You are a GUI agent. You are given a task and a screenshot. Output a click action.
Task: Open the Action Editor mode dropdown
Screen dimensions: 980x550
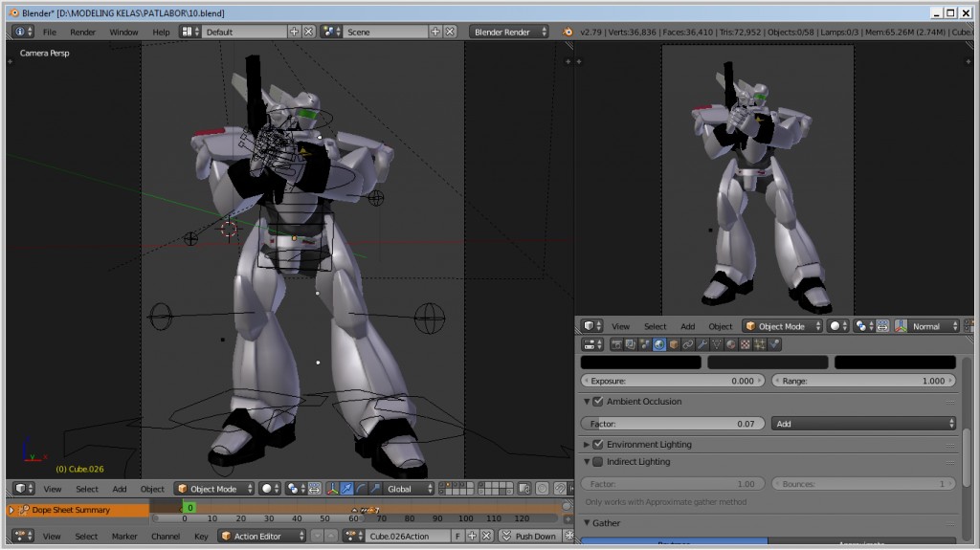tap(261, 537)
